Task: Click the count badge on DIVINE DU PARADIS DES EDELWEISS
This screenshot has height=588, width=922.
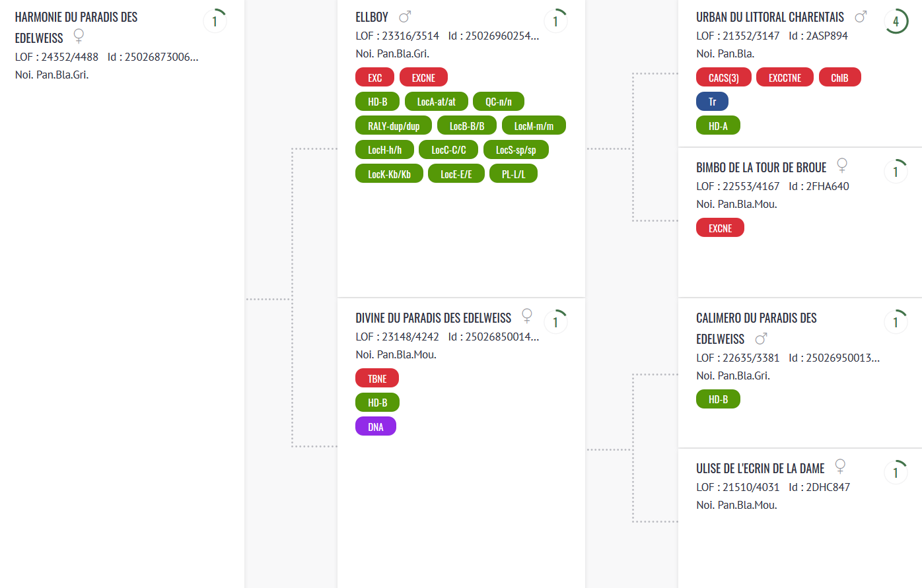Action: point(556,322)
